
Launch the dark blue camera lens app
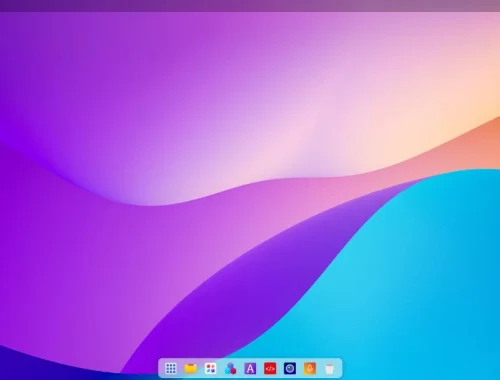coord(290,368)
